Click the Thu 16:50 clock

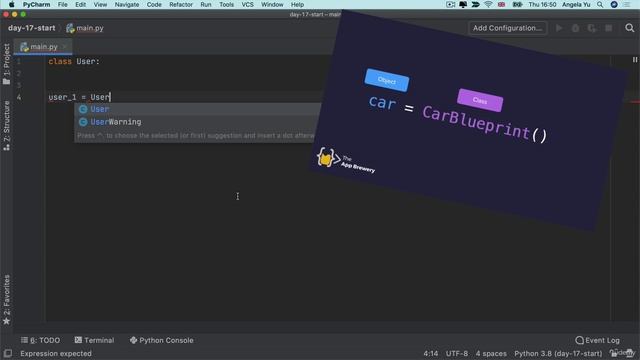542,4
